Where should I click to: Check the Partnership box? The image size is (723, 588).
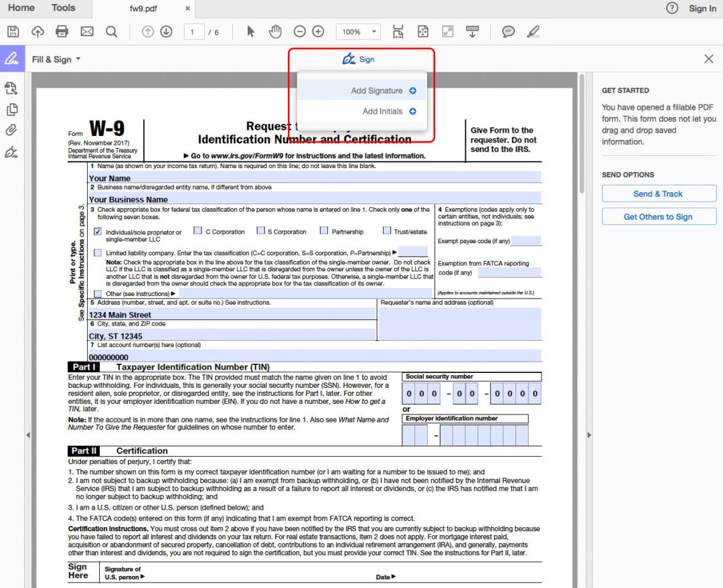coord(324,230)
